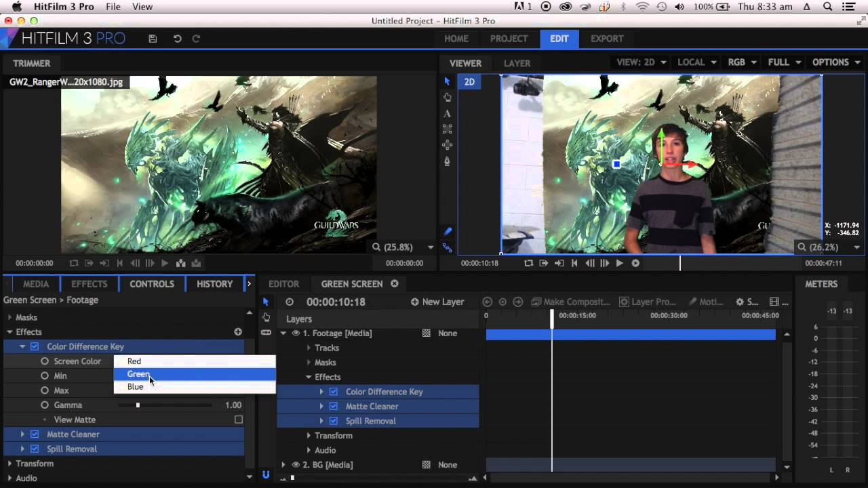Screen dimensions: 868x488
Task: Click Layer Properties button
Action: (648, 302)
